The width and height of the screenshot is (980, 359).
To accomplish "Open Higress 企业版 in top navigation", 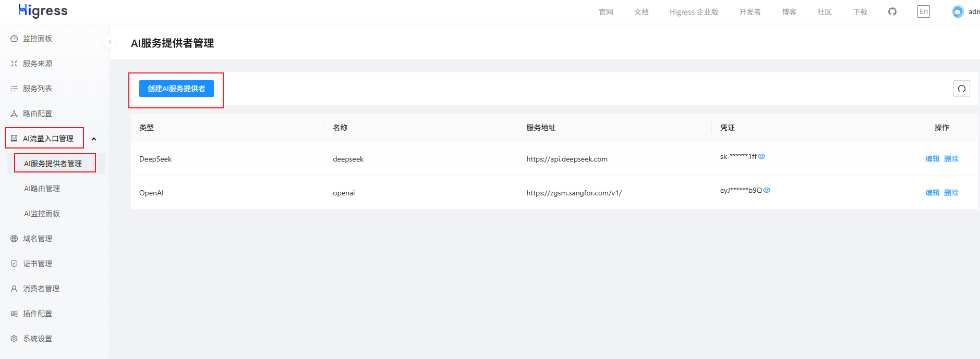I will point(694,12).
